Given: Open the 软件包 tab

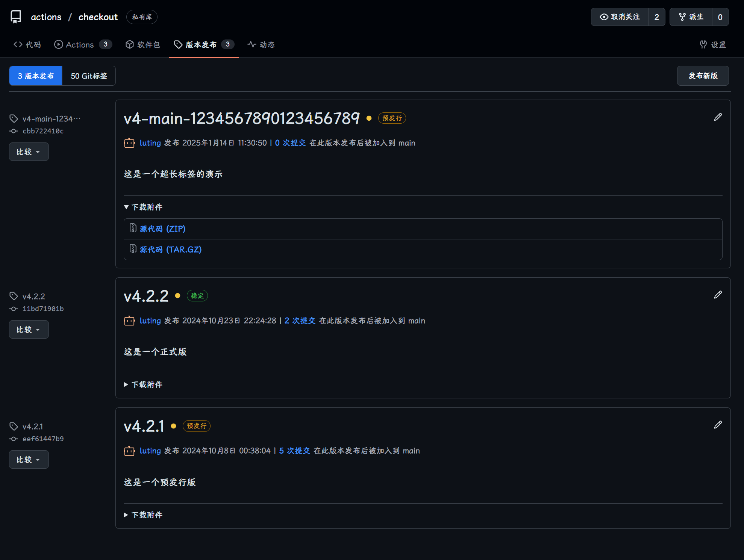Looking at the screenshot, I should tap(143, 44).
